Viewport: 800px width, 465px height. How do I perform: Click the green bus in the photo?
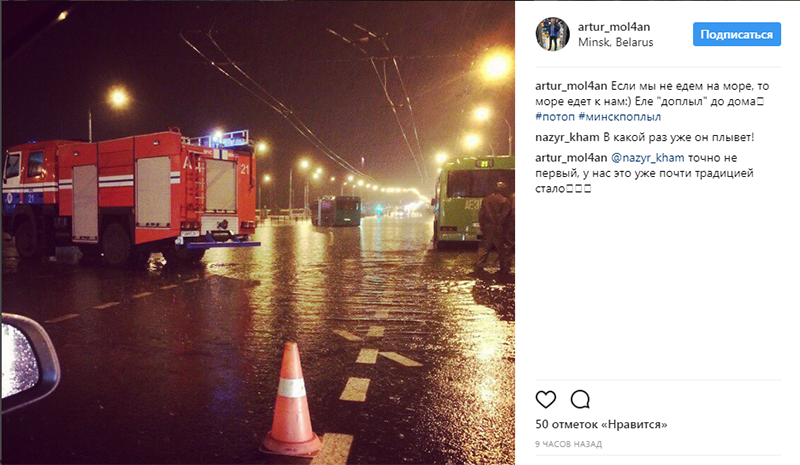click(472, 202)
